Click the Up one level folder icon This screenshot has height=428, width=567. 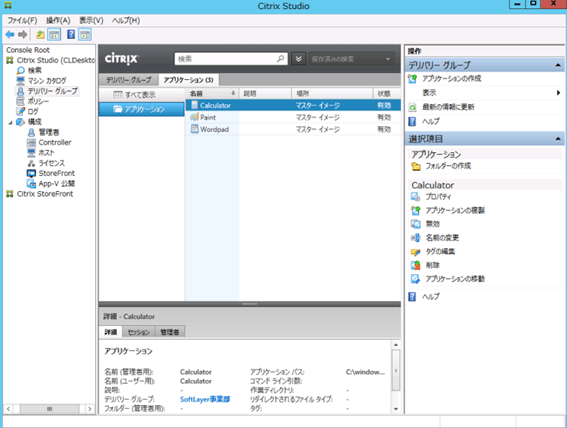tap(40, 35)
